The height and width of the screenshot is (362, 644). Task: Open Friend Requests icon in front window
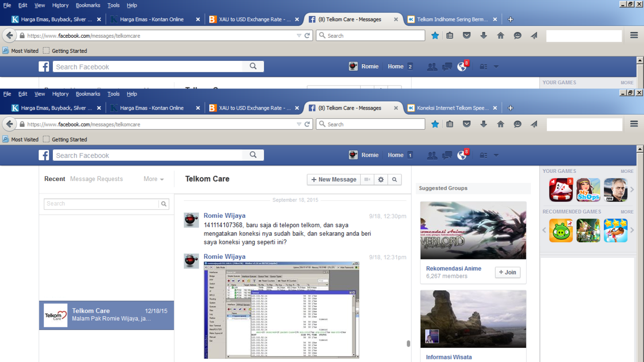(x=432, y=155)
